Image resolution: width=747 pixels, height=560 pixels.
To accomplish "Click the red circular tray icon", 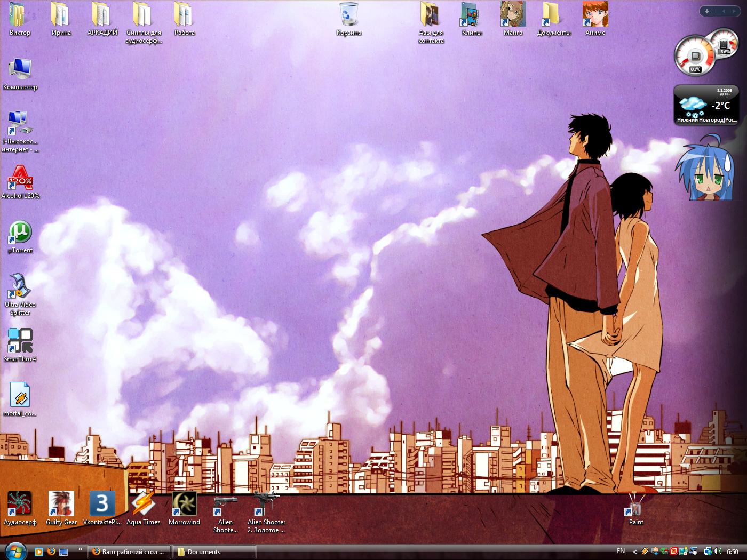I will coord(673,551).
